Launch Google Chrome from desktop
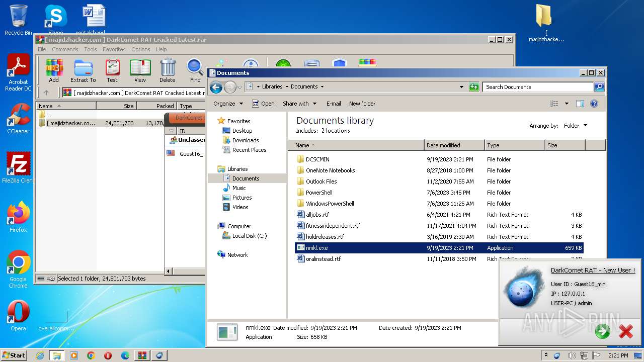 (18, 269)
